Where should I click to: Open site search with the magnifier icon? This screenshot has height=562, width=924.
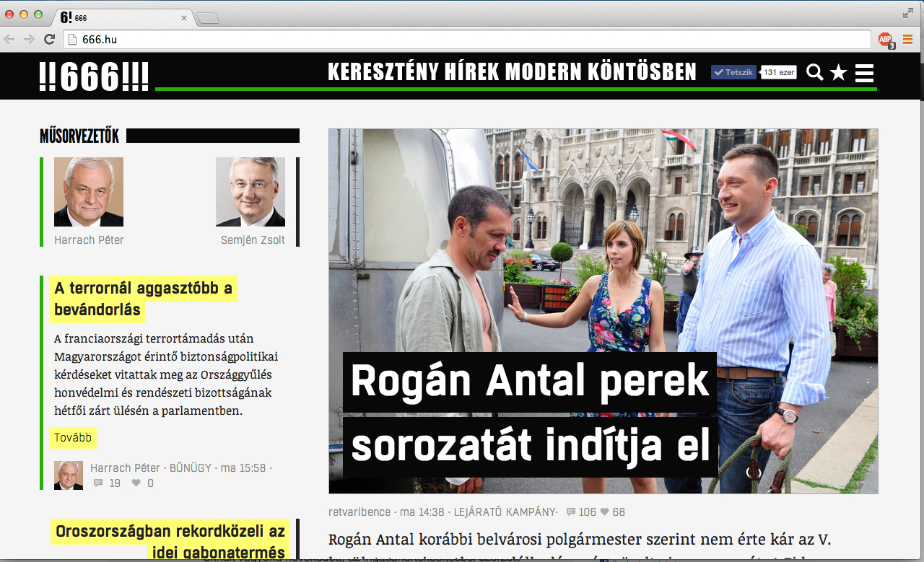(814, 72)
